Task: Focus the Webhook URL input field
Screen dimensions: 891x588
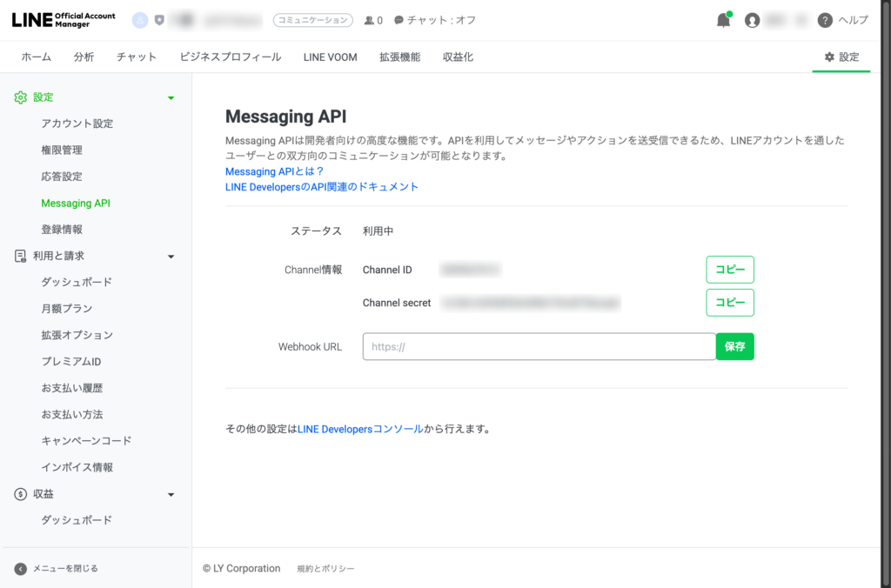Action: point(539,346)
